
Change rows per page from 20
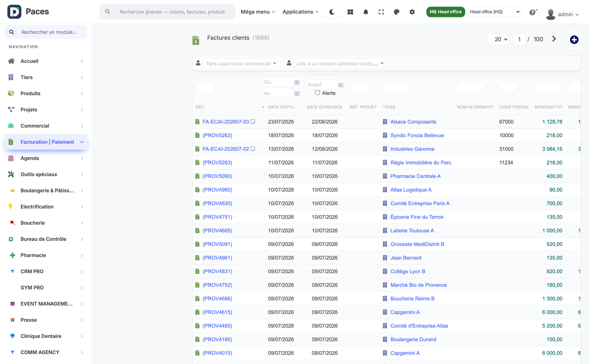click(498, 39)
